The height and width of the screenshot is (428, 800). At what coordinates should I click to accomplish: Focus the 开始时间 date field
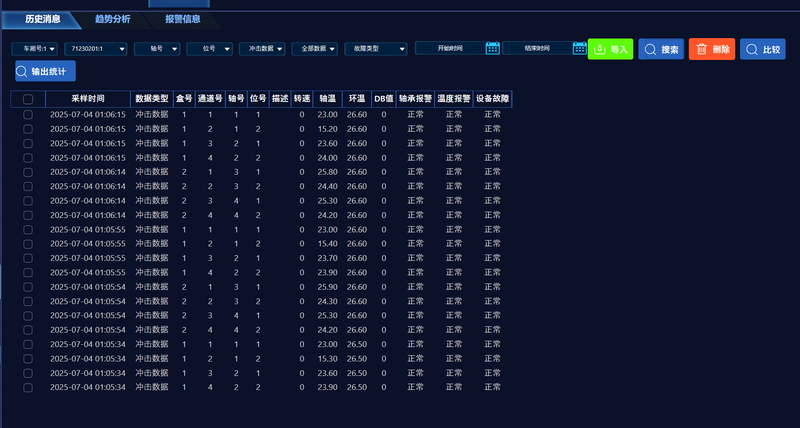tap(450, 48)
